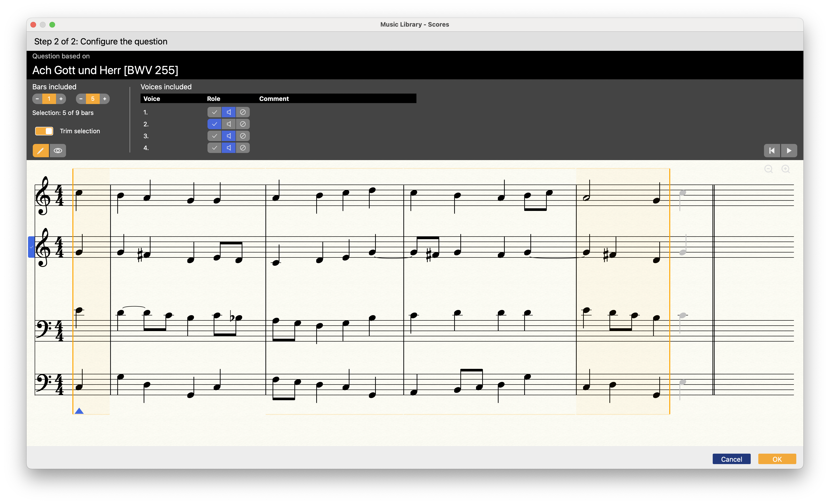Set voice 4 role to checkmark
Image resolution: width=830 pixels, height=504 pixels.
pos(214,148)
